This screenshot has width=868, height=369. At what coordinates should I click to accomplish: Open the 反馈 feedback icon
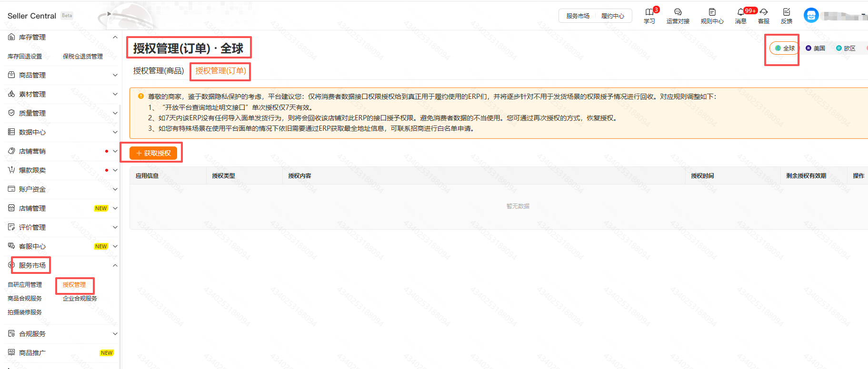(787, 12)
